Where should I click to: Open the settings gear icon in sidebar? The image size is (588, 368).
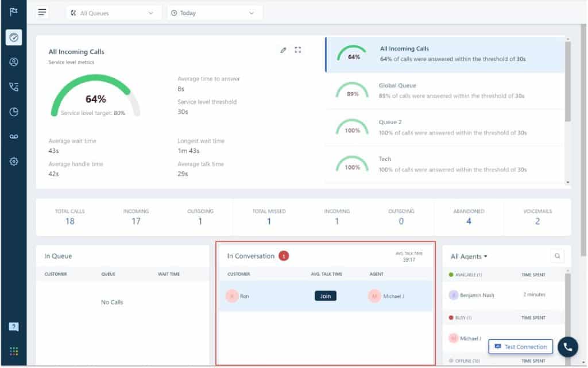[x=14, y=162]
